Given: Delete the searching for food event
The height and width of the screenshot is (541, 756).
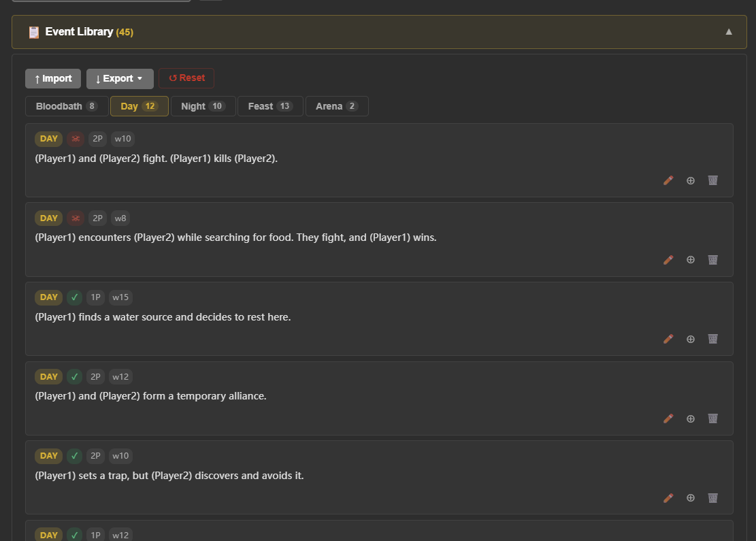Looking at the screenshot, I should [x=712, y=260].
